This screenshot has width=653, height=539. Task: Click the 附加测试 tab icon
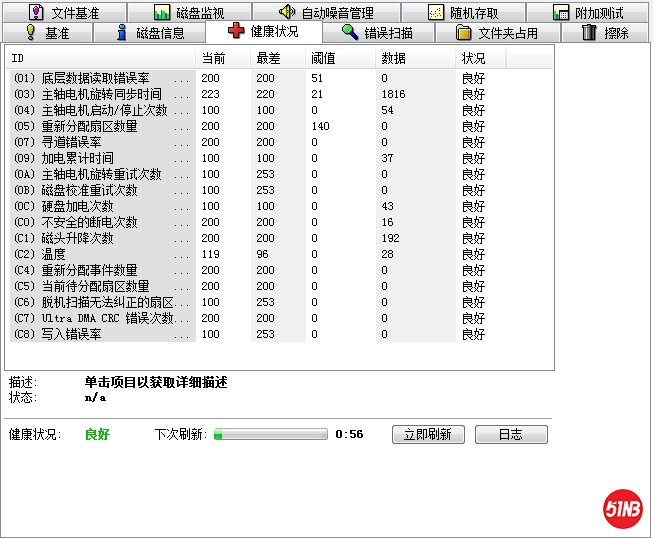(561, 13)
